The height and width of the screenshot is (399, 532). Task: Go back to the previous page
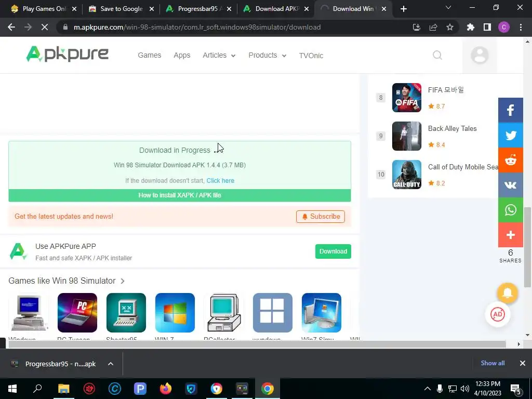(x=11, y=27)
